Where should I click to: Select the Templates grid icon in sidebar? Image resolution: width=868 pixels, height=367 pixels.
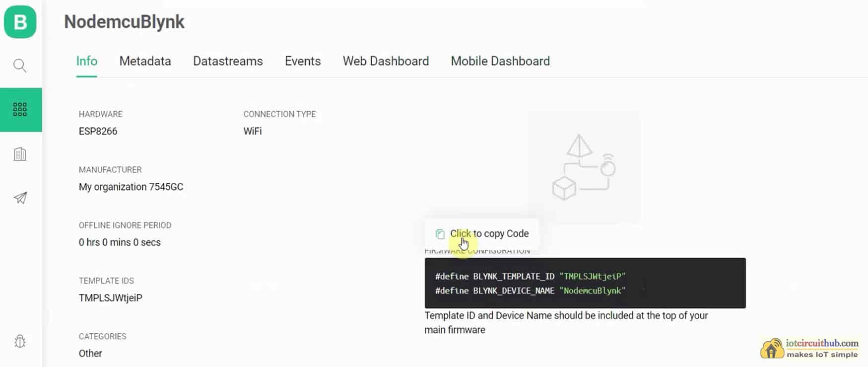click(x=20, y=110)
